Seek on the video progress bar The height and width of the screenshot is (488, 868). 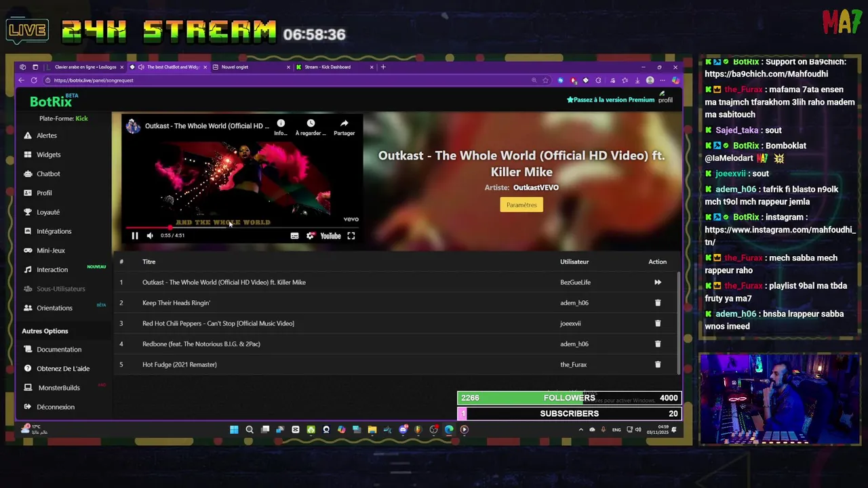point(242,228)
